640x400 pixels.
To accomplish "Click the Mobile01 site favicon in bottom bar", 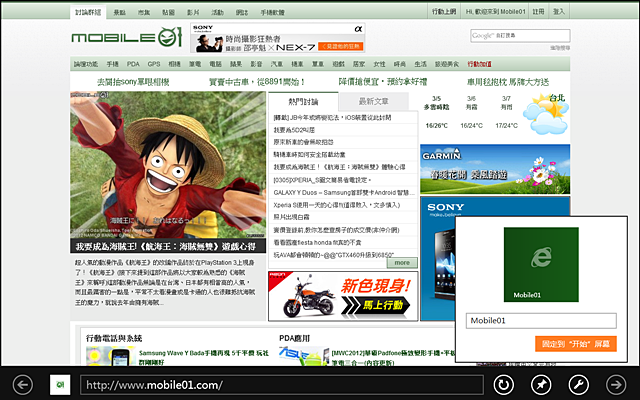I will pyautogui.click(x=60, y=385).
